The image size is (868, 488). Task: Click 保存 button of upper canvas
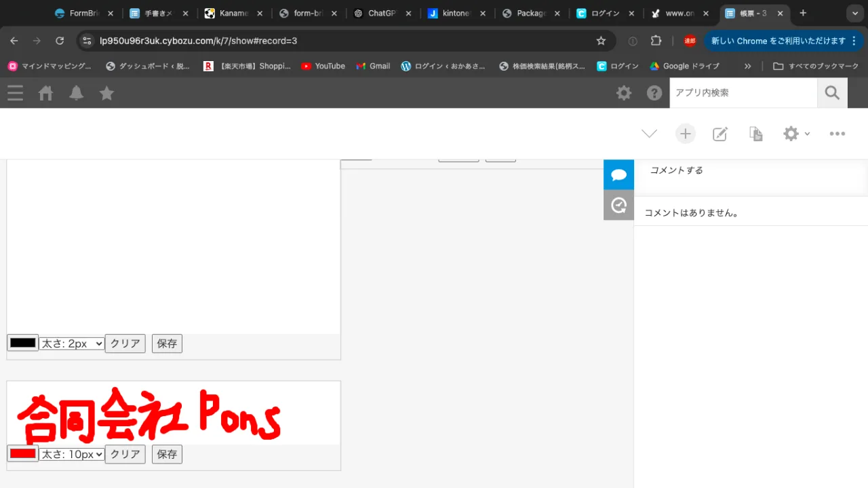coord(167,343)
